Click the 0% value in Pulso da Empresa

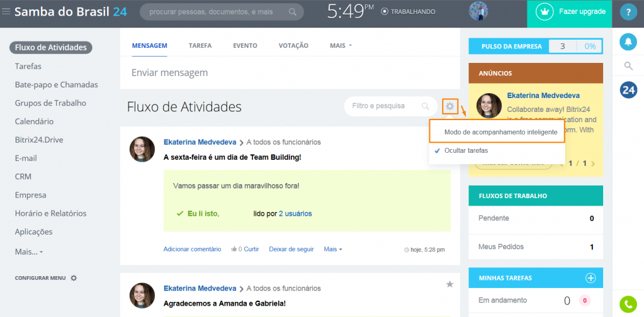pyautogui.click(x=590, y=47)
